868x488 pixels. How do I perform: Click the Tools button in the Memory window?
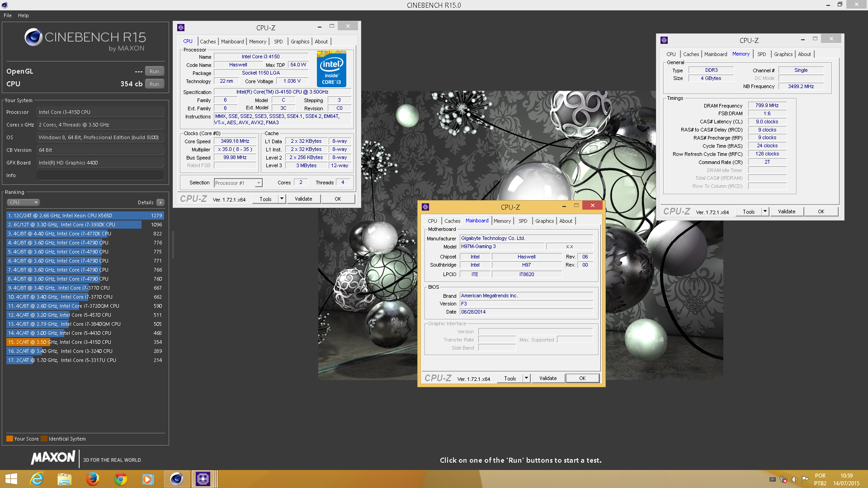(749, 211)
